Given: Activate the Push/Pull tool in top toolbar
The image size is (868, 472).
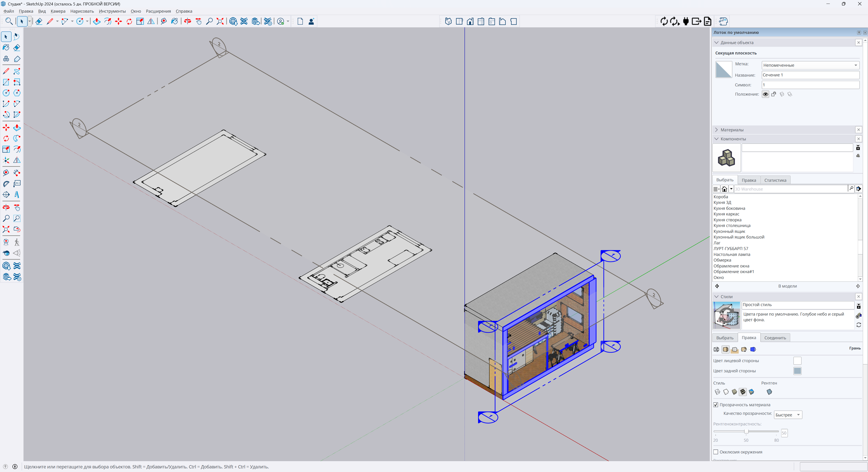Looking at the screenshot, I should click(97, 21).
